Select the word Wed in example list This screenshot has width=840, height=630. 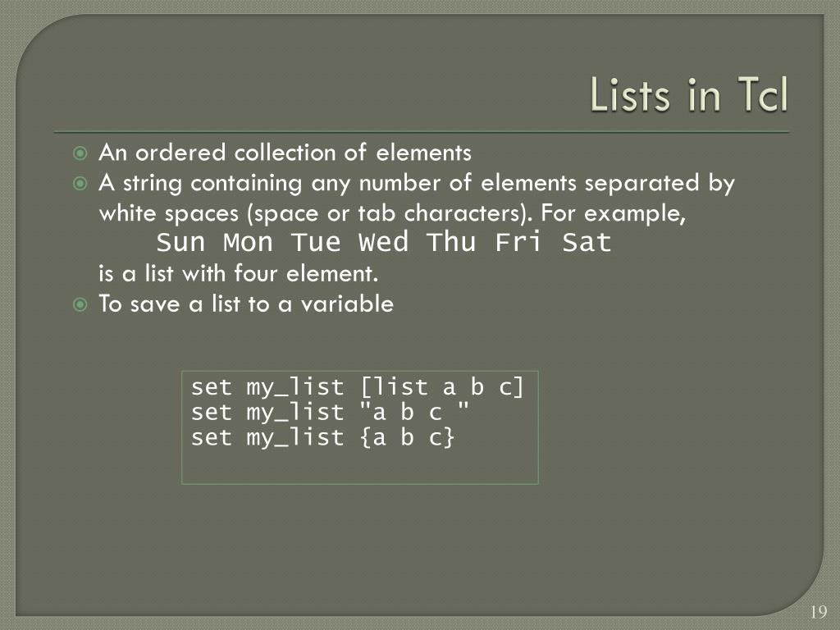(384, 242)
